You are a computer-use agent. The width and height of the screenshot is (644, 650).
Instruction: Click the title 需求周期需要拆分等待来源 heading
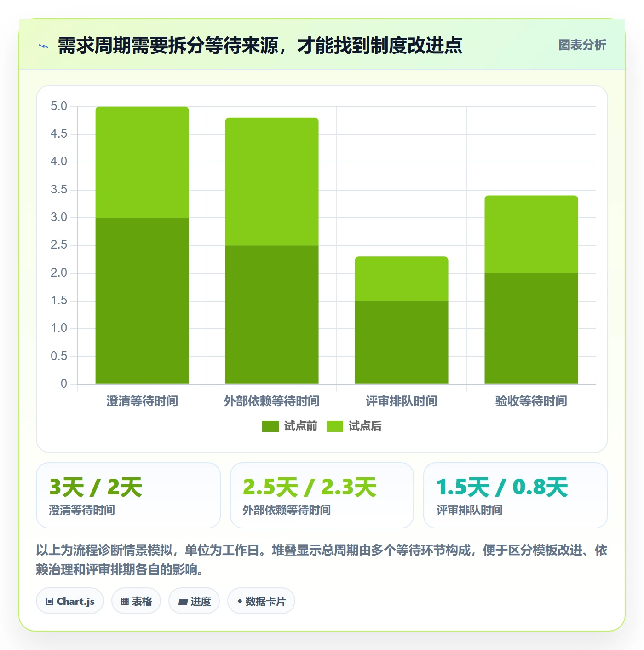click(x=260, y=46)
